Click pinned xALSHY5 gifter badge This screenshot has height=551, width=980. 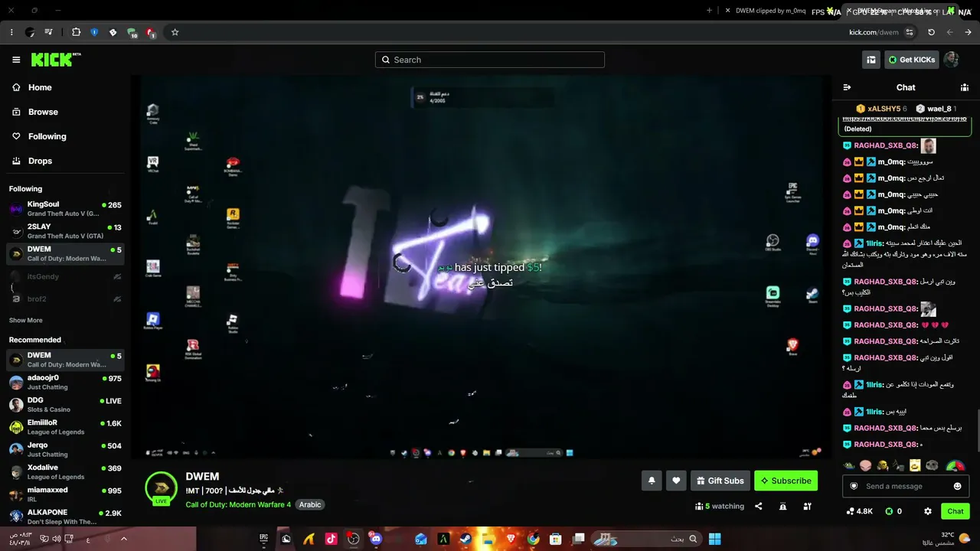coord(881,109)
